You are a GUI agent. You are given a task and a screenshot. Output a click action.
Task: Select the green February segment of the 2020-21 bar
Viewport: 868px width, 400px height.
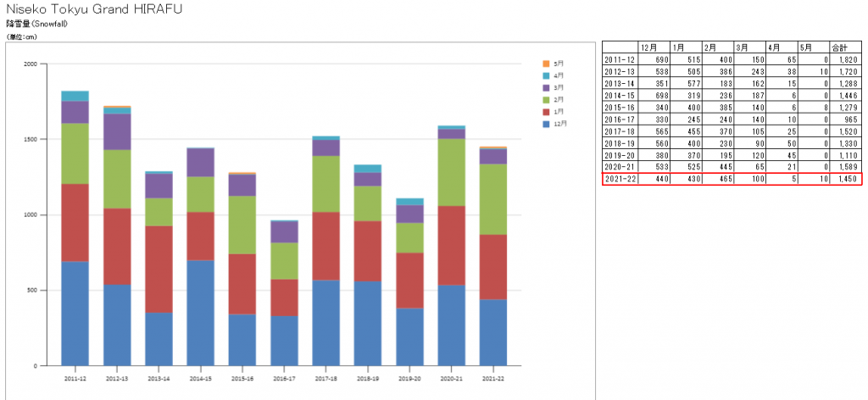[451, 172]
